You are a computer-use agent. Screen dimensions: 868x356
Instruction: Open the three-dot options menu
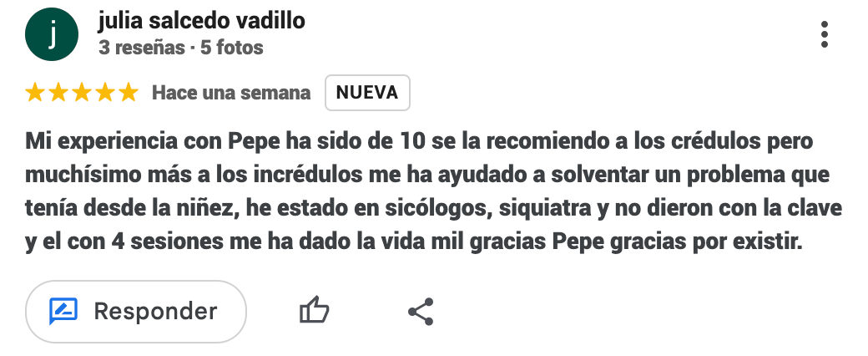coord(825,34)
